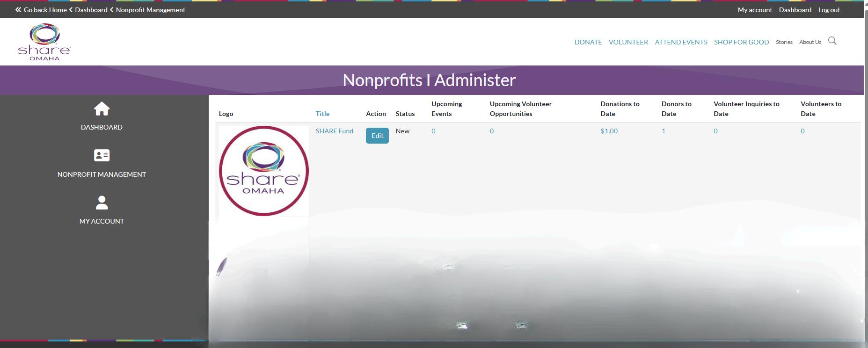Select DASHBOARD label in sidebar

[x=102, y=127]
